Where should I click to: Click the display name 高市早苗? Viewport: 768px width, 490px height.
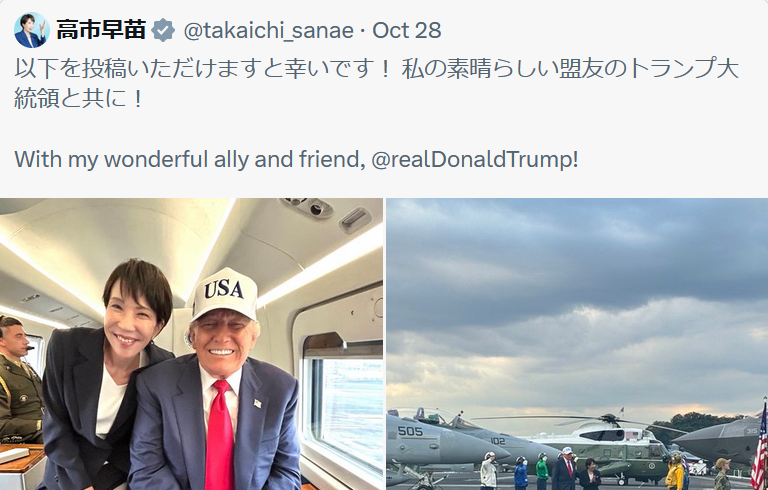point(101,30)
